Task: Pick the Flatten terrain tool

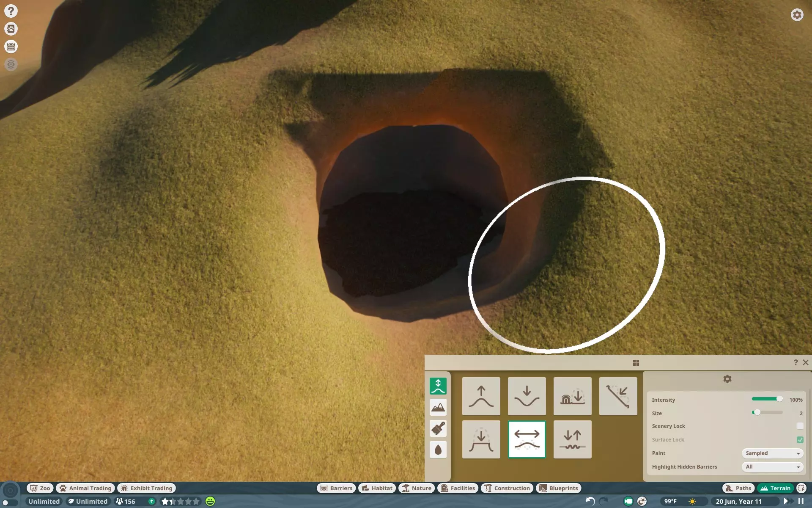Action: 481,439
